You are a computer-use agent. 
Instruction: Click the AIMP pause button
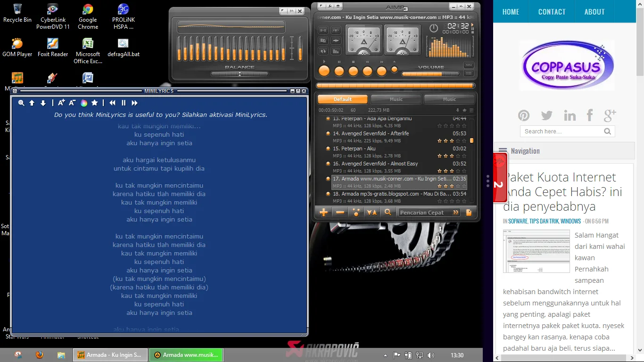339,71
